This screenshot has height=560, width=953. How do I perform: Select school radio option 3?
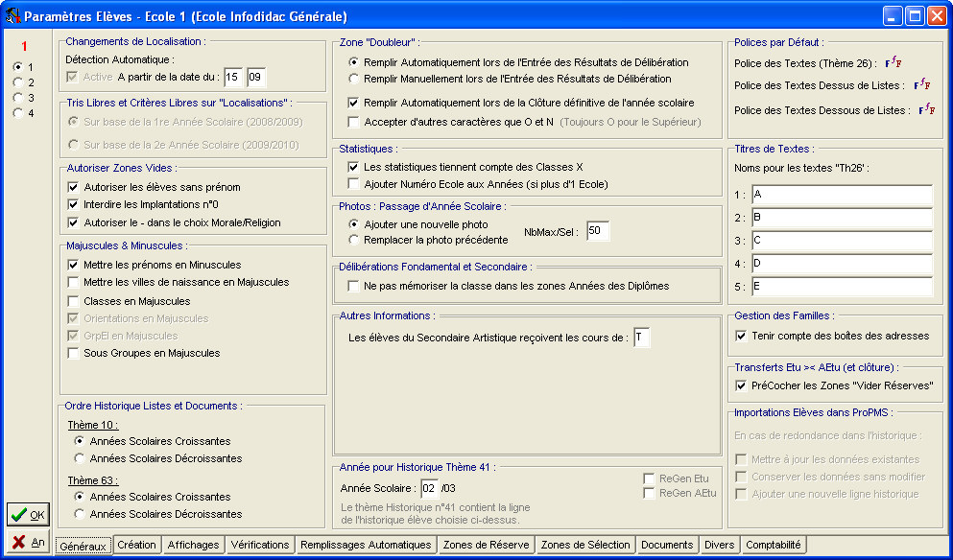17,98
